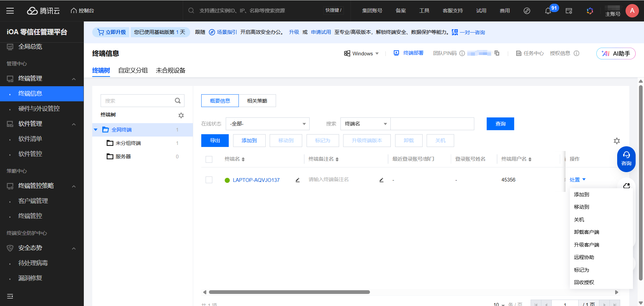Screen dimensions: 644x306
Task: Copy the team PIN code
Action: click(497, 53)
